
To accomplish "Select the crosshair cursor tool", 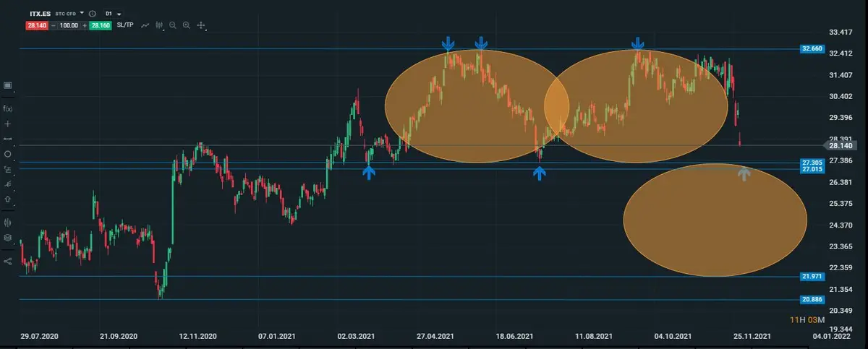I will 8,124.
